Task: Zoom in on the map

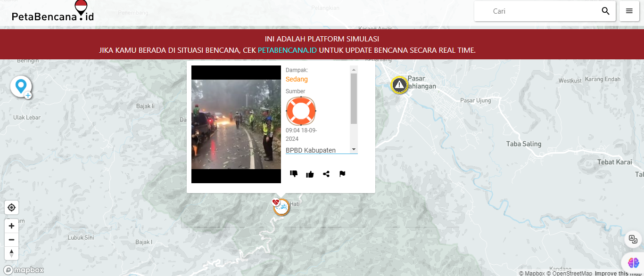Action: click(12, 226)
